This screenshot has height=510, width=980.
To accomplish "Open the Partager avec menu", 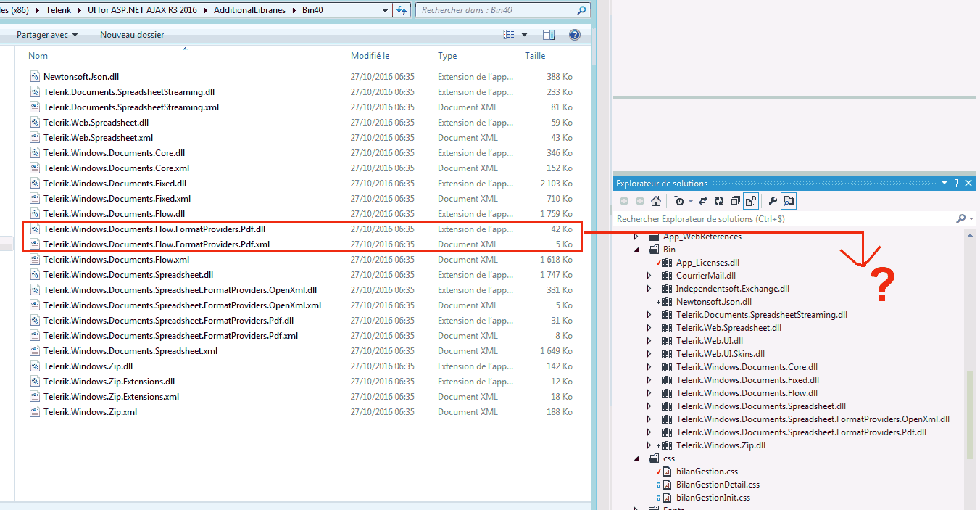I will point(46,35).
